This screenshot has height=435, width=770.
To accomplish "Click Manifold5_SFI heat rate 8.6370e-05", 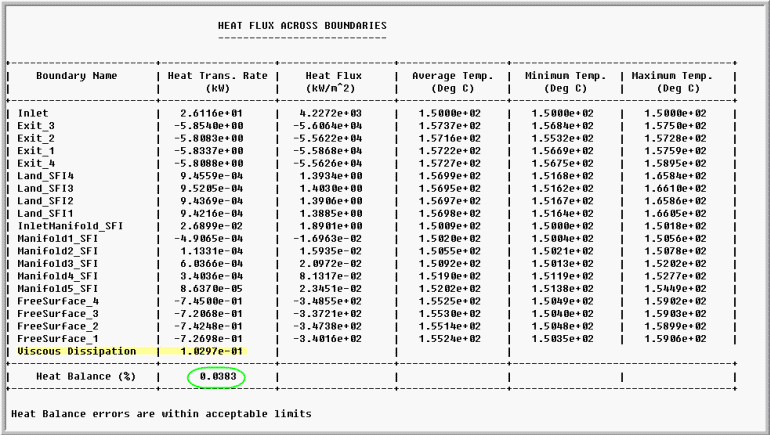I will pos(211,289).
